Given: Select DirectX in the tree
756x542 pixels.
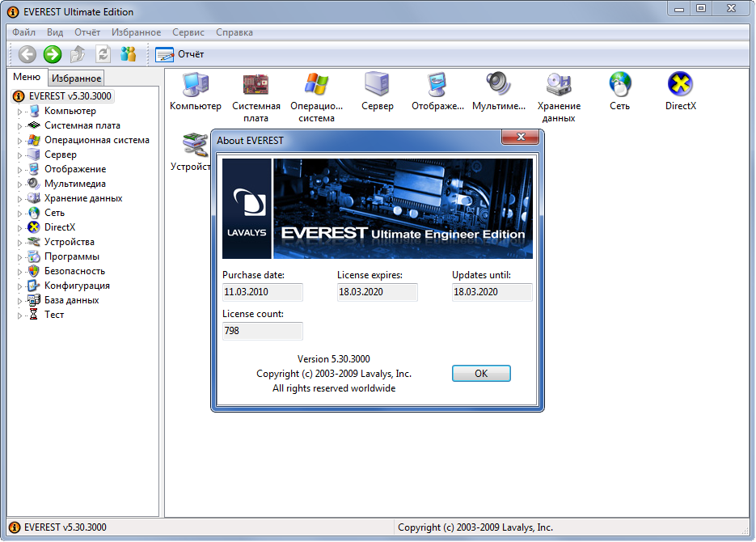Looking at the screenshot, I should pos(59,227).
